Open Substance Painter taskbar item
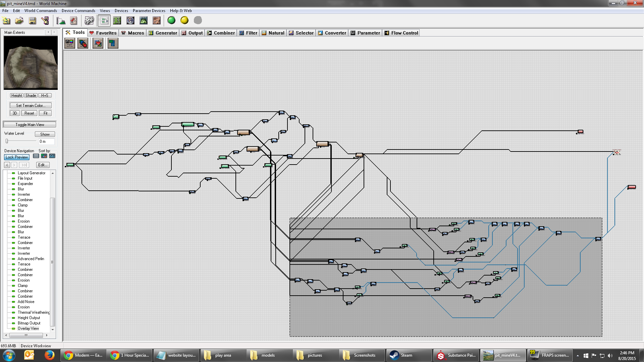 pyautogui.click(x=456, y=355)
